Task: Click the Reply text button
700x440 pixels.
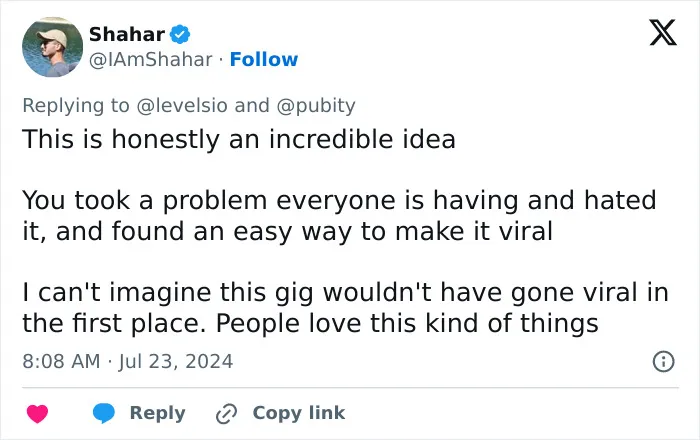Action: tap(158, 413)
